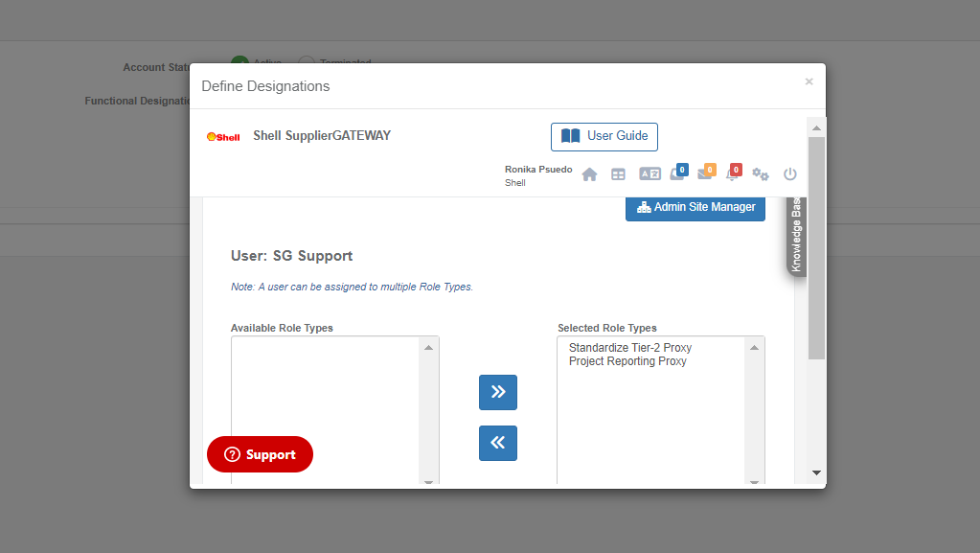Open the inbox icon with blue badge

coord(677,173)
